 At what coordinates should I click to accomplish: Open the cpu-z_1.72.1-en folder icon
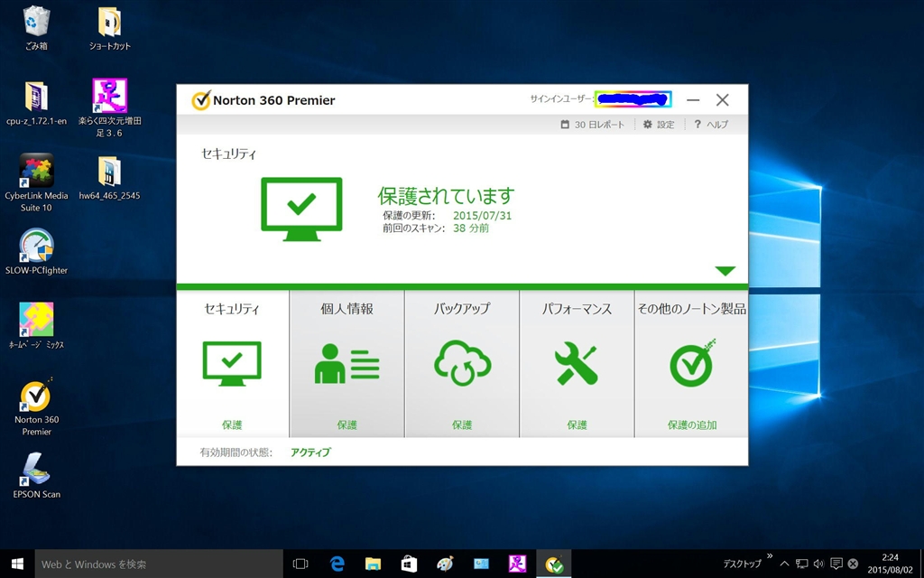tap(36, 103)
